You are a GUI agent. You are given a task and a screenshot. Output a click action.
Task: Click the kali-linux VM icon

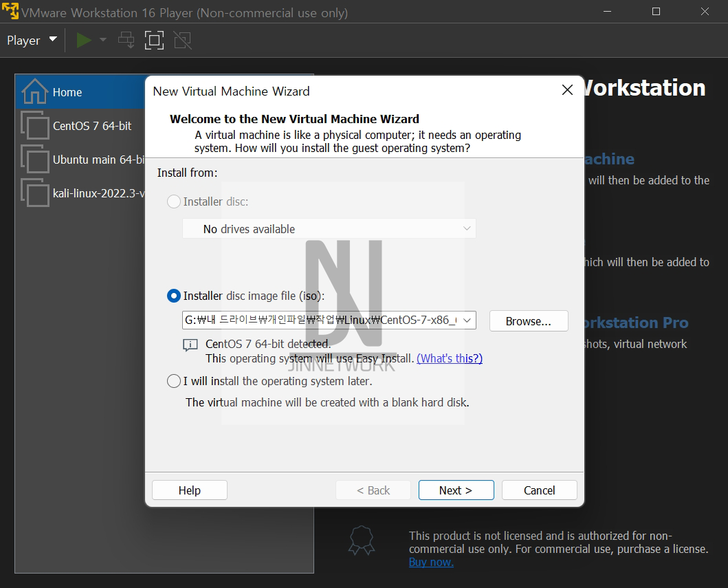pos(35,193)
